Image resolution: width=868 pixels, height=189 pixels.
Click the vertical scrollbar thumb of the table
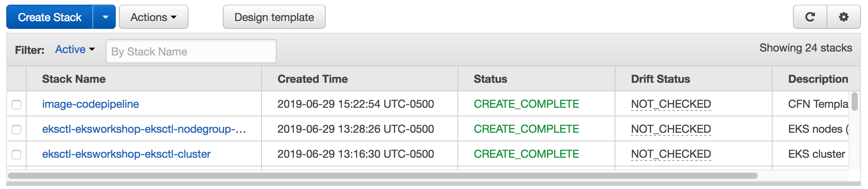point(855,102)
